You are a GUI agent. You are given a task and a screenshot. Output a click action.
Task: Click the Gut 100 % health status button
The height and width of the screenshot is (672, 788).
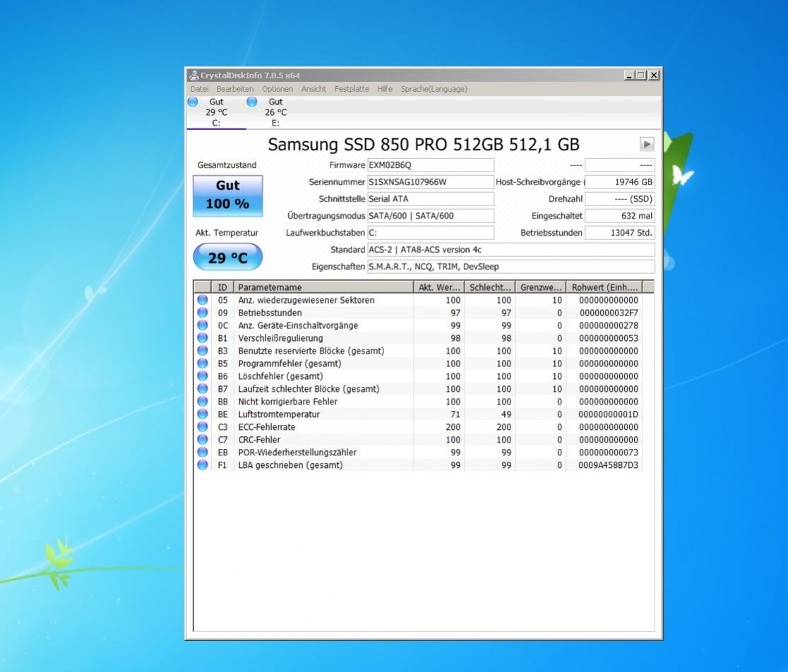(x=227, y=196)
